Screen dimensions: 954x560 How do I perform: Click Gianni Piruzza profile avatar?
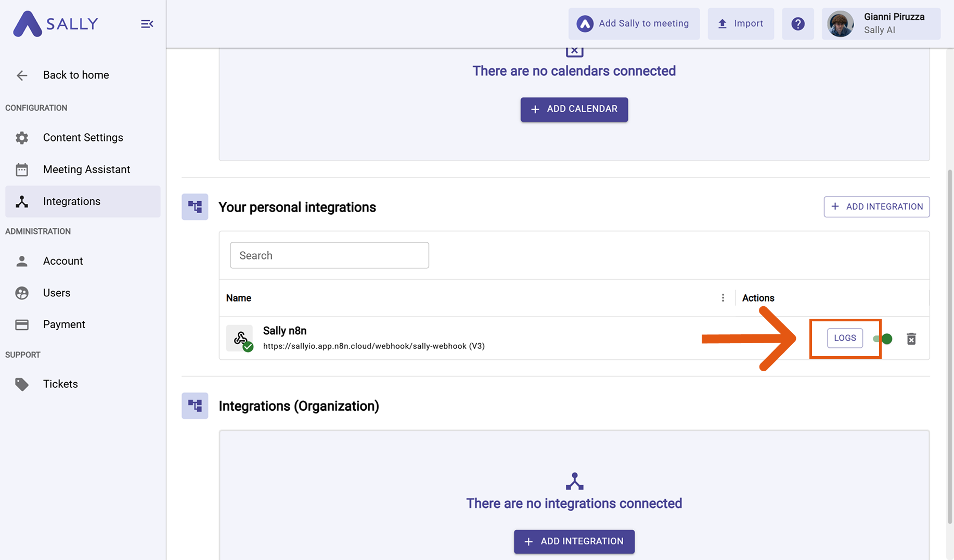(x=841, y=24)
